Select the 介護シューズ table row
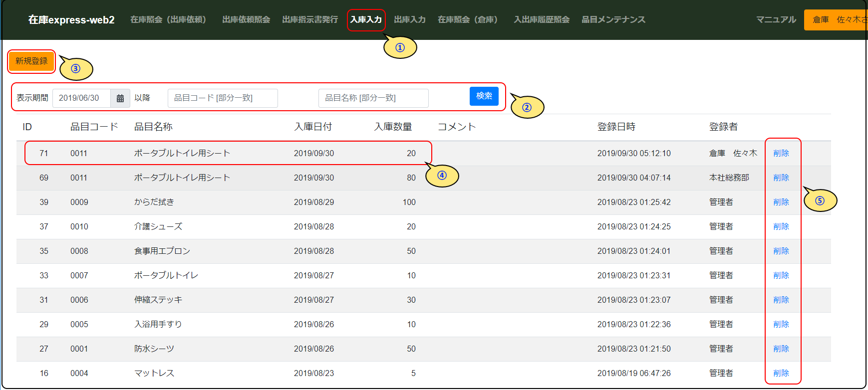Screen dimensions: 868x390 coord(158,227)
